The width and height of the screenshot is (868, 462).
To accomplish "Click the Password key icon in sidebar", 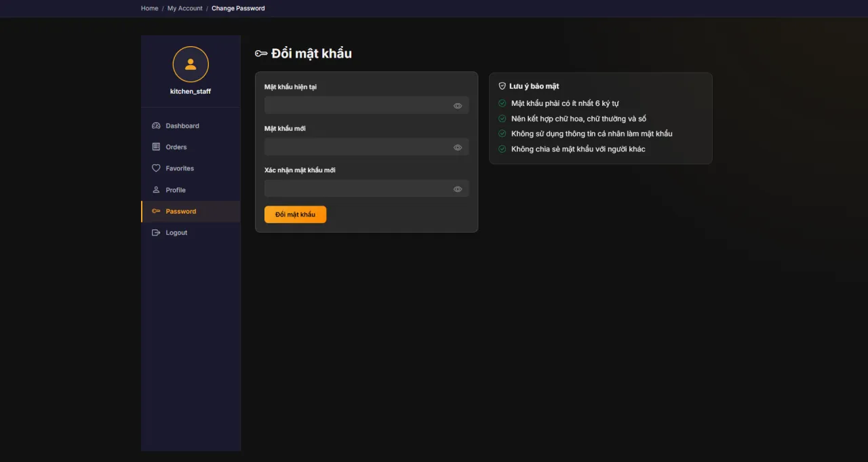I will (156, 211).
